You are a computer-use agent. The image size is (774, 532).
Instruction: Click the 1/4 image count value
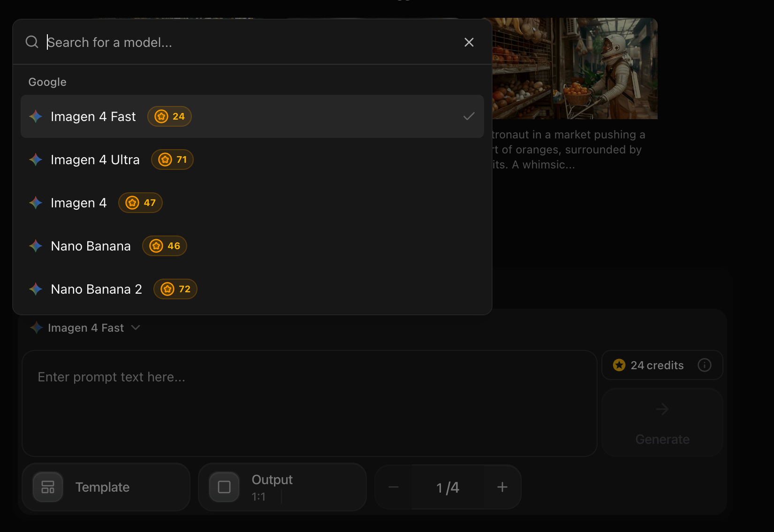coord(448,487)
